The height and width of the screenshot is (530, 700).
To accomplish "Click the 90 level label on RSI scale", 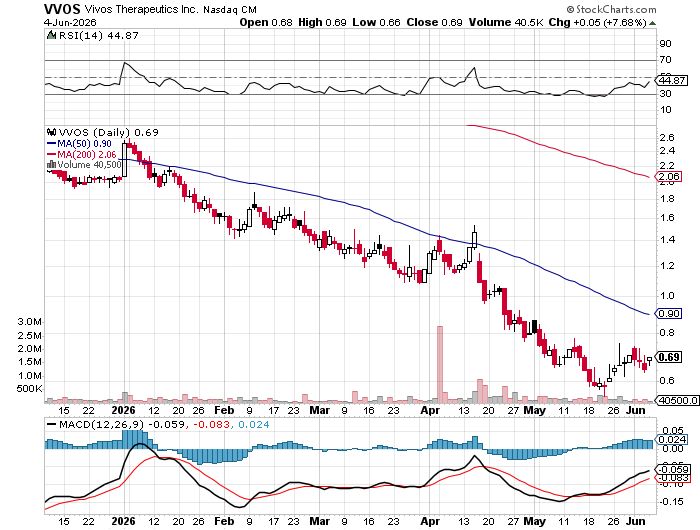I will coord(665,44).
